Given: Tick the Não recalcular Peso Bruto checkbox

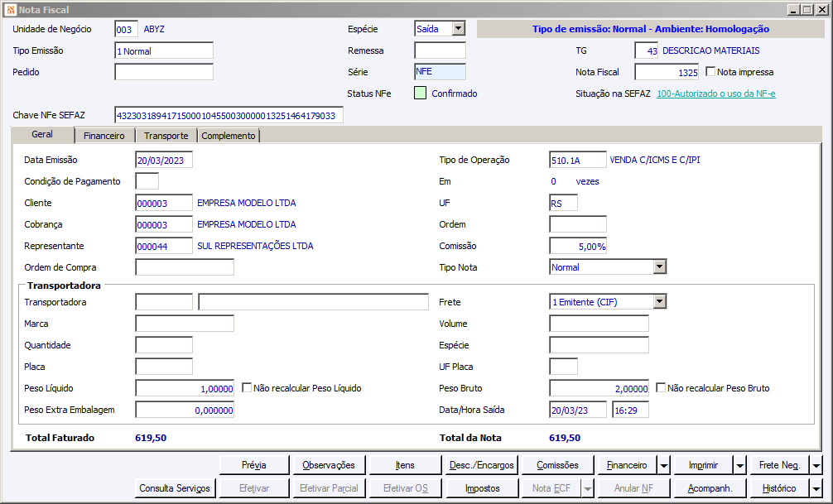Looking at the screenshot, I should point(661,387).
